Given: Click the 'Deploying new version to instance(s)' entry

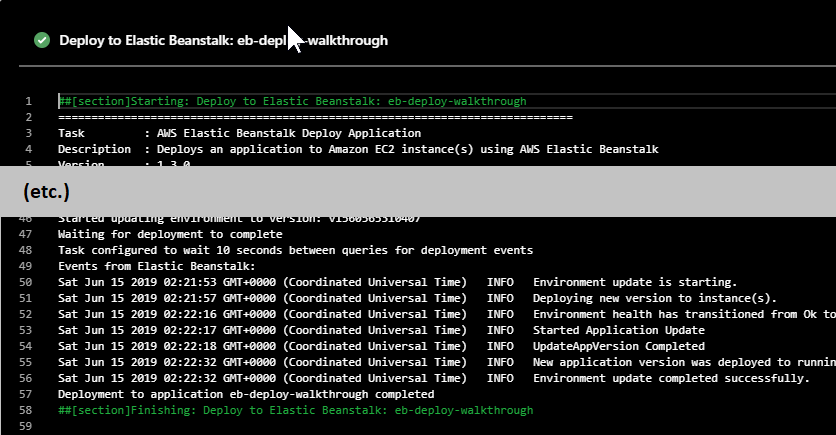Looking at the screenshot, I should pyautogui.click(x=654, y=298).
